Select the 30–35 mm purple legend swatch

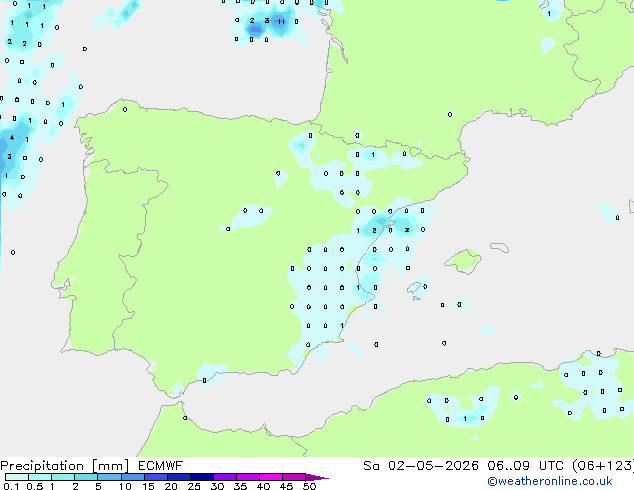coord(224,477)
